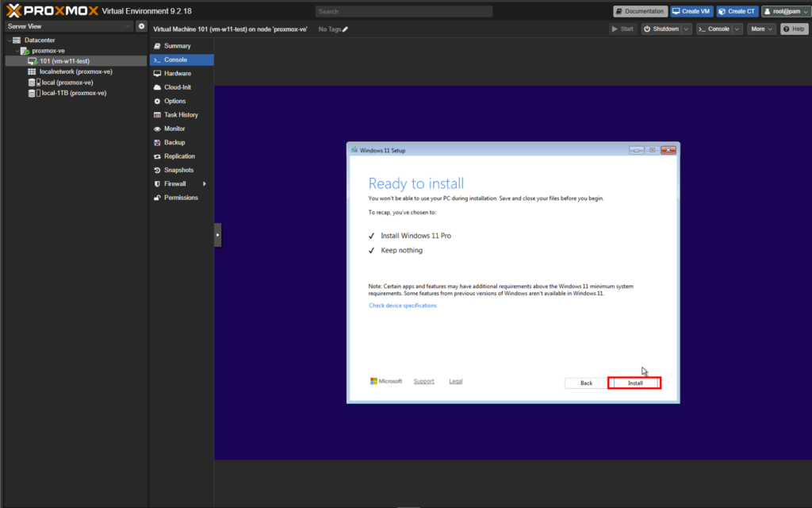Click the Monitor eye icon
Image resolution: width=812 pixels, height=508 pixels.
coord(157,129)
